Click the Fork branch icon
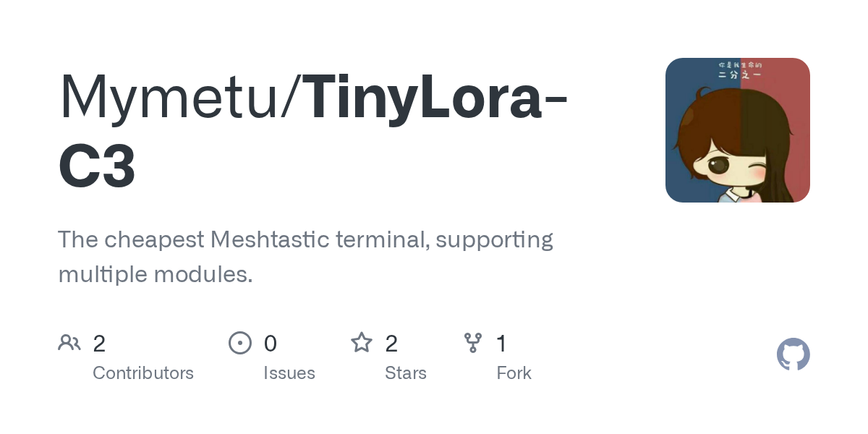Screen dimensions: 868x434 tap(473, 342)
